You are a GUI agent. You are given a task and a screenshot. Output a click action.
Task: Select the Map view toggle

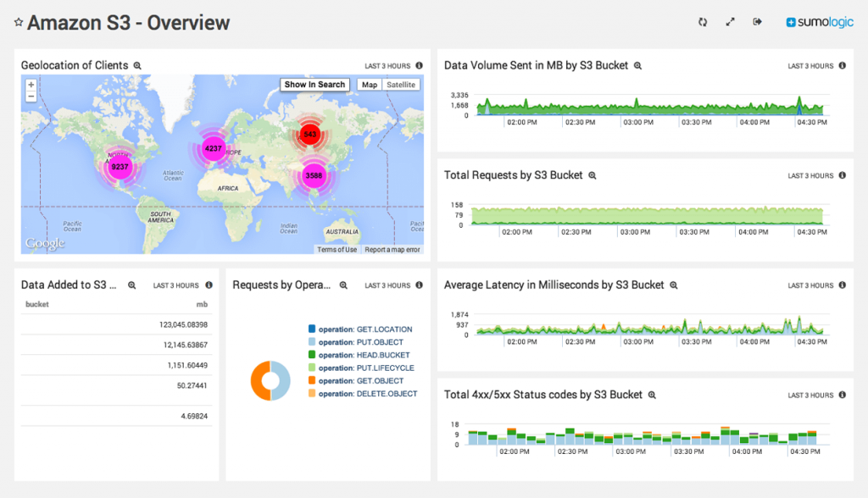point(370,85)
